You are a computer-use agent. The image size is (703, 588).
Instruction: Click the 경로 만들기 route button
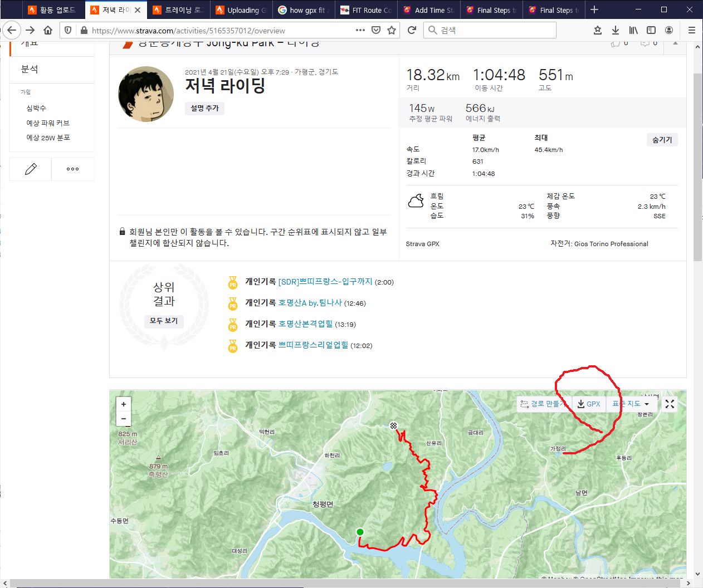(x=544, y=404)
